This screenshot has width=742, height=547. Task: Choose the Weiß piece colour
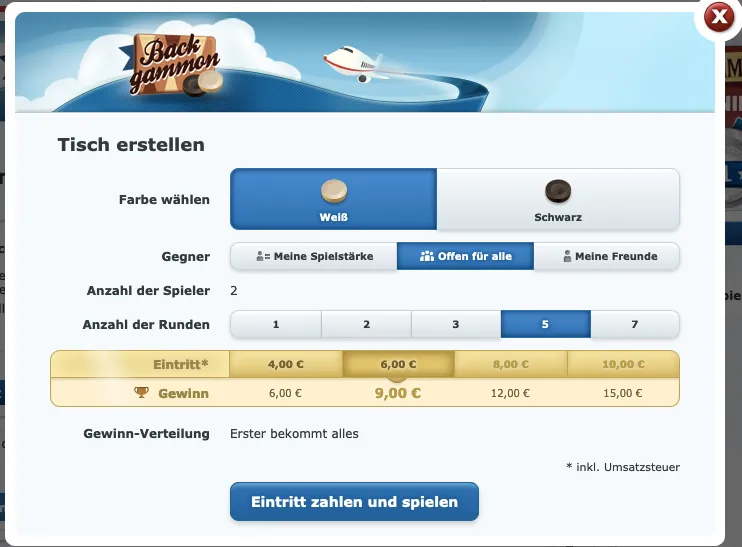tap(334, 199)
